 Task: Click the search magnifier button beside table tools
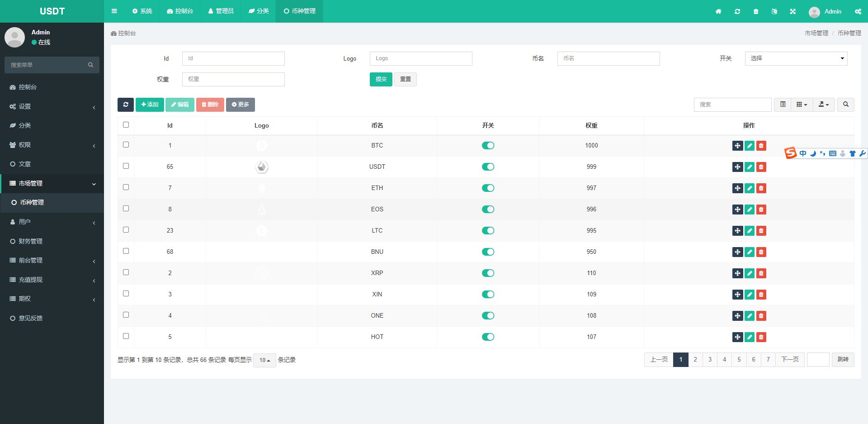click(845, 105)
